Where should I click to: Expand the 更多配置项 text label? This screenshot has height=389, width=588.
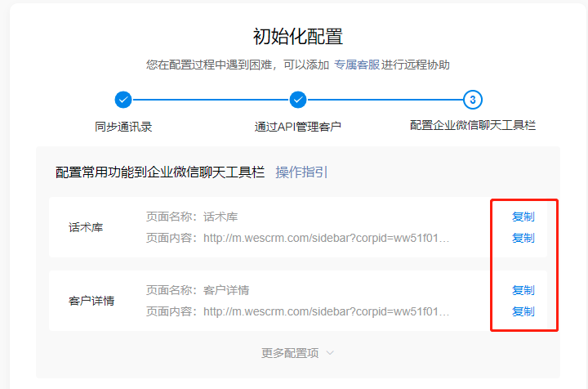290,353
